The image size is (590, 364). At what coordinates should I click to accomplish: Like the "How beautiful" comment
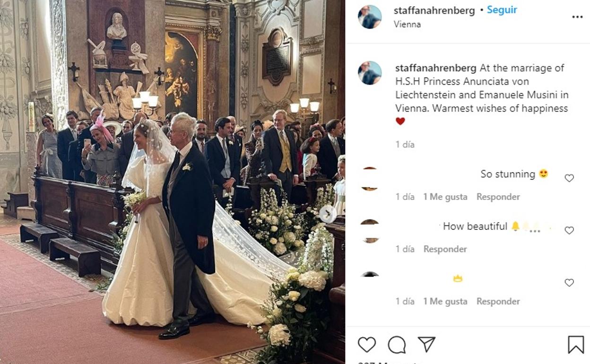pyautogui.click(x=569, y=231)
